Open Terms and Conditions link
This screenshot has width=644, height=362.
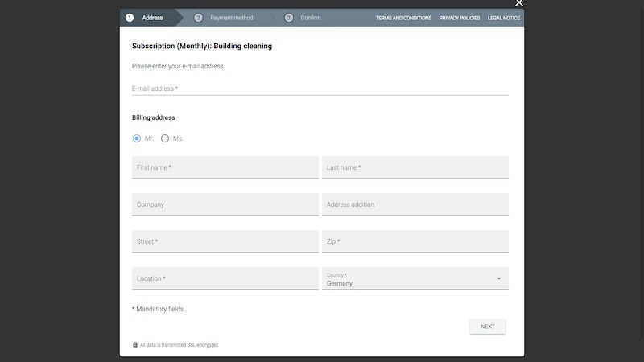point(403,18)
